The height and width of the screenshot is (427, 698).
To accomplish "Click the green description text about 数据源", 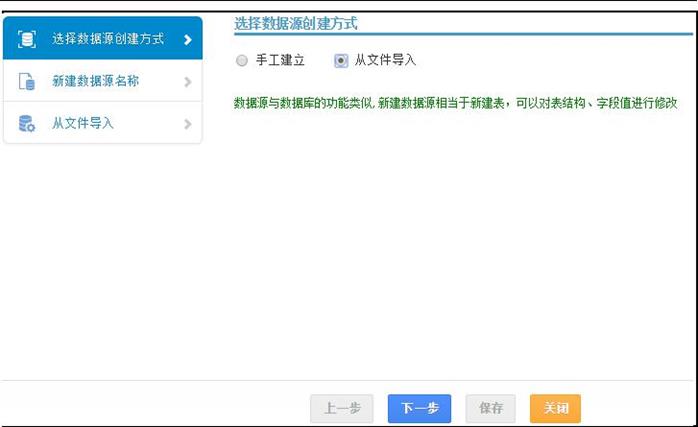I will (x=455, y=103).
